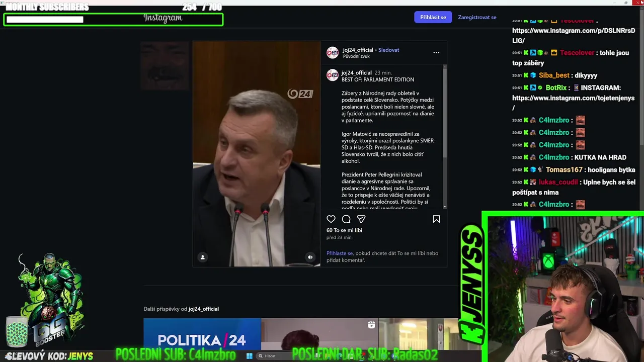Click C4lmzbro in the KUTKA NA HRAD message
The height and width of the screenshot is (362, 644).
(x=554, y=157)
